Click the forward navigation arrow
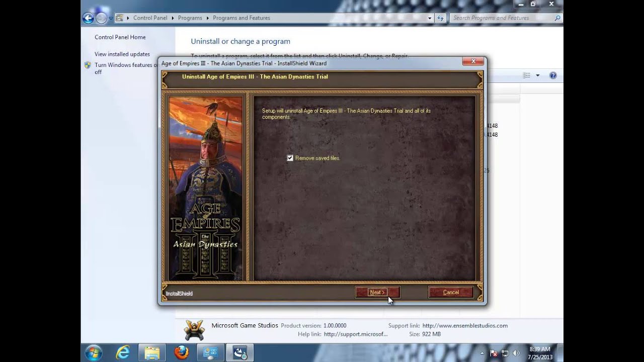644x362 pixels. tap(101, 18)
